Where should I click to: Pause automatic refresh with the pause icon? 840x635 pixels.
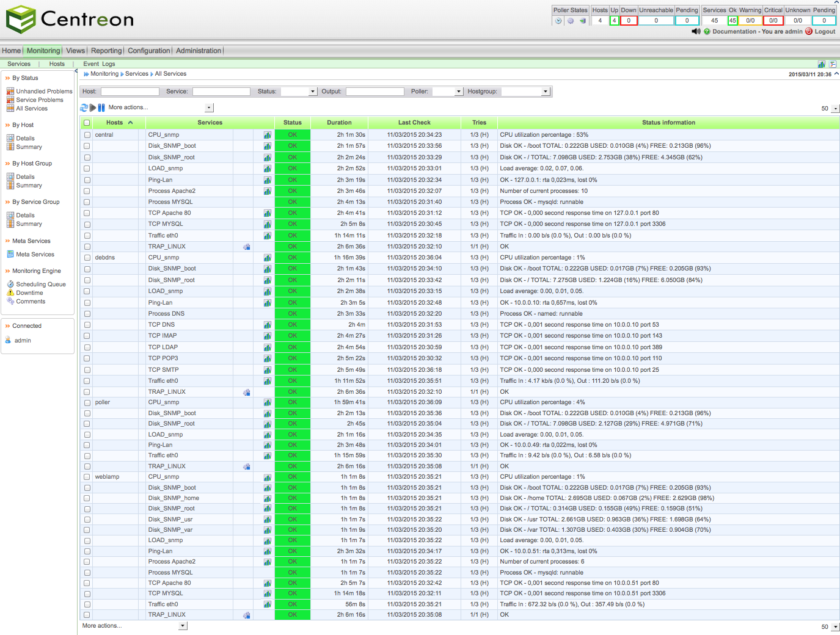(x=101, y=107)
